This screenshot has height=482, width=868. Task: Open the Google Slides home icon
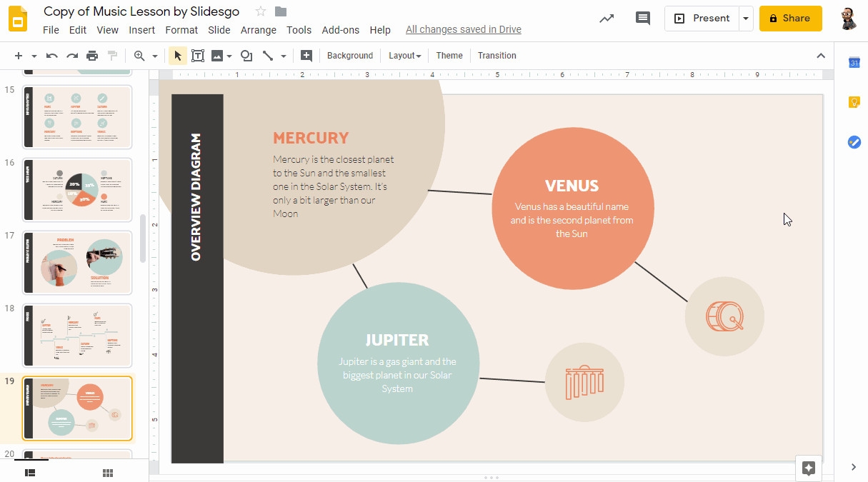(x=19, y=19)
